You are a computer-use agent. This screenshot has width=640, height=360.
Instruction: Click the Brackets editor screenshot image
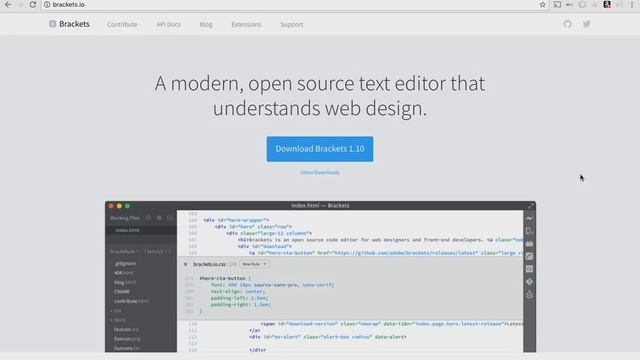pyautogui.click(x=320, y=276)
